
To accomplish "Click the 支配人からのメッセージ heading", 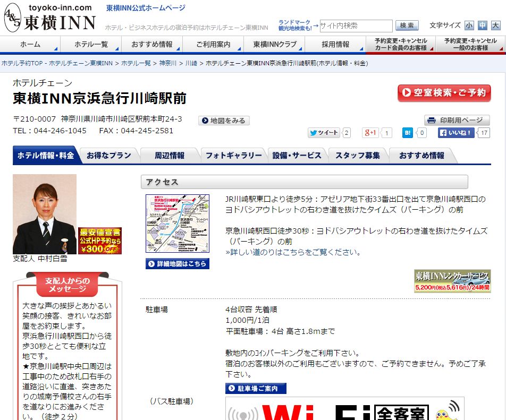I will pyautogui.click(x=68, y=285).
